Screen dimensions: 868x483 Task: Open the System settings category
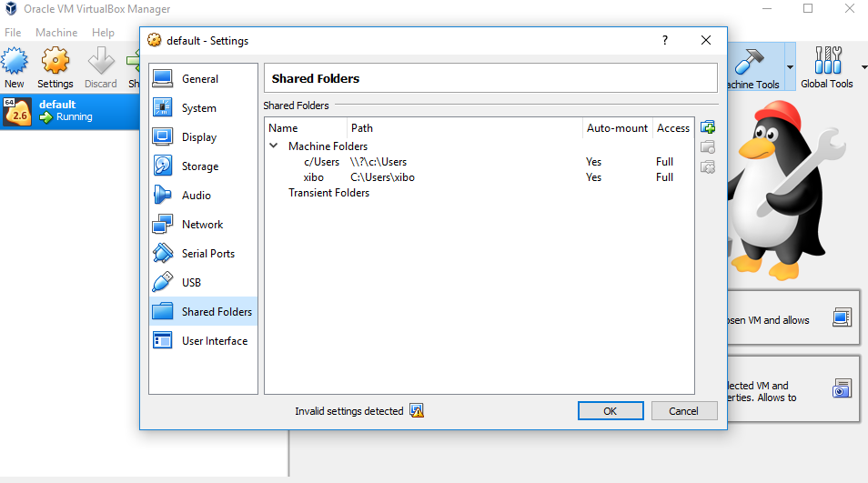203,108
